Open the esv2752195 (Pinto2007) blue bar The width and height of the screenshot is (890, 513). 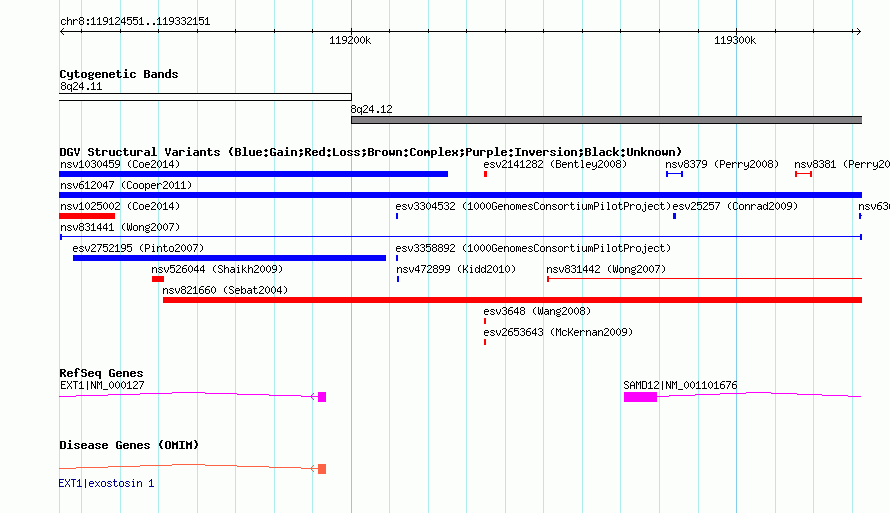(x=229, y=258)
